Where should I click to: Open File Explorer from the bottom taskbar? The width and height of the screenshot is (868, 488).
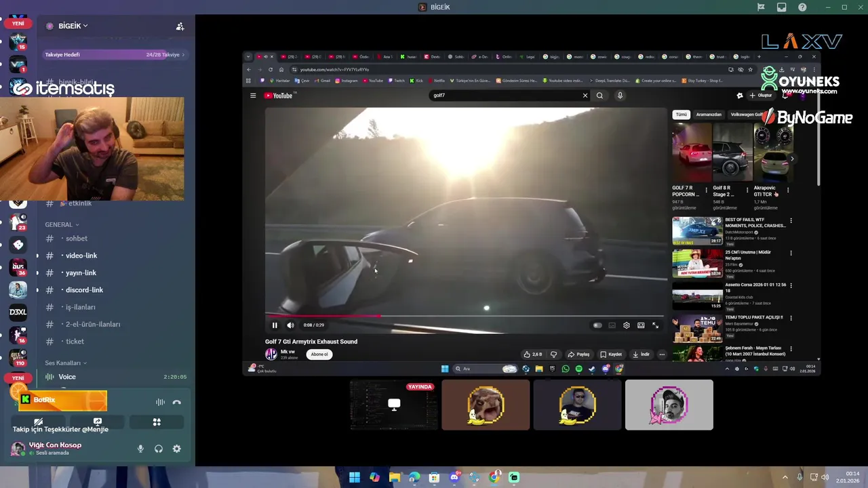[x=395, y=477]
